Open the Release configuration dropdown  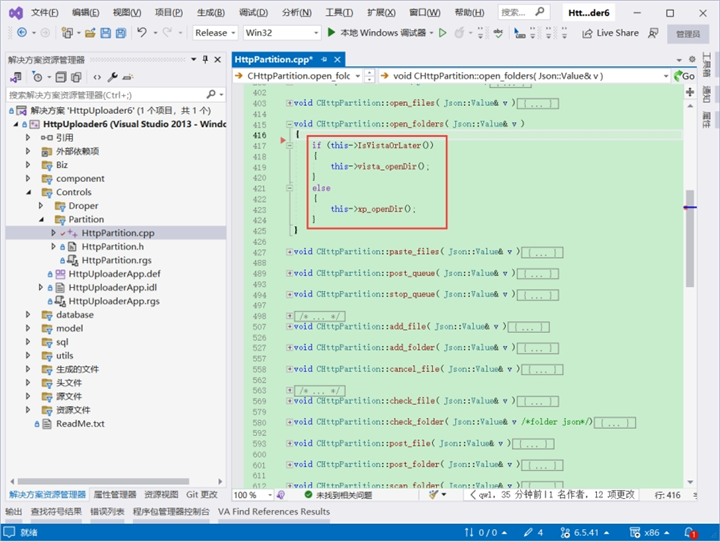[215, 33]
